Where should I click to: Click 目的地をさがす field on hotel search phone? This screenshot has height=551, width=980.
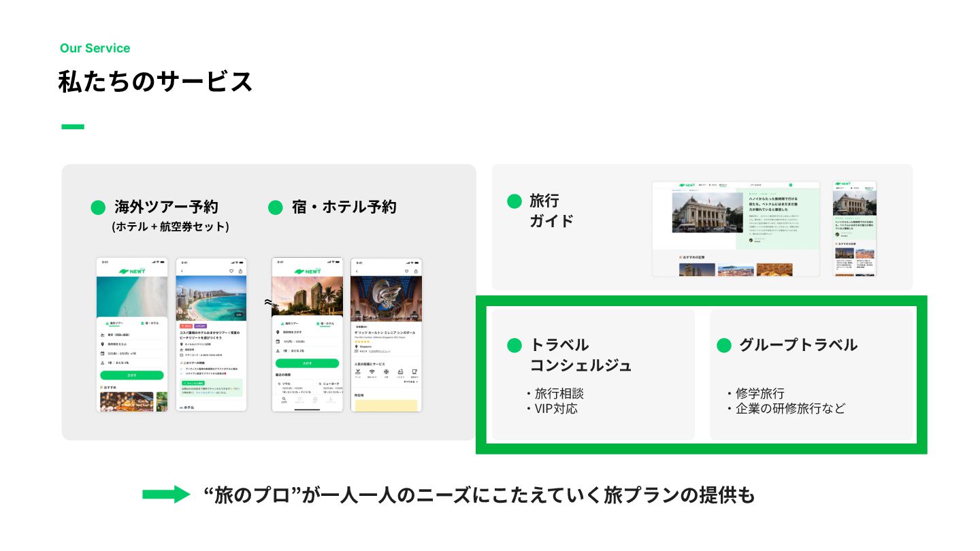click(x=307, y=332)
